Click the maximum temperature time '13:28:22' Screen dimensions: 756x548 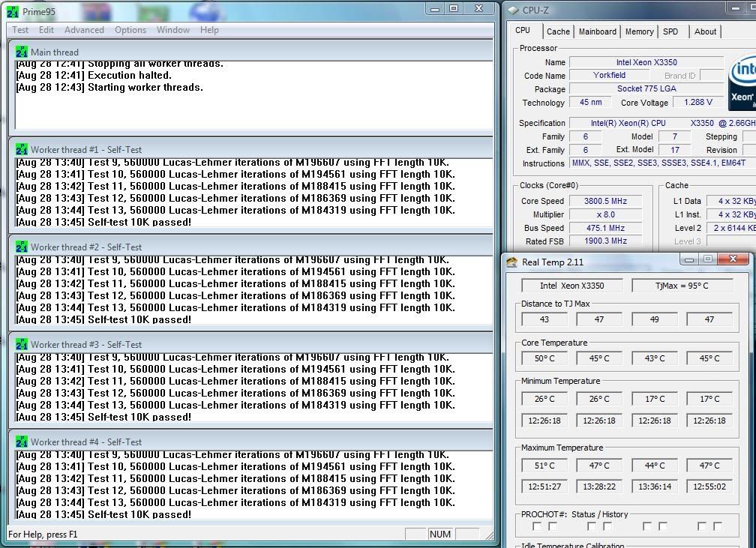pos(599,487)
